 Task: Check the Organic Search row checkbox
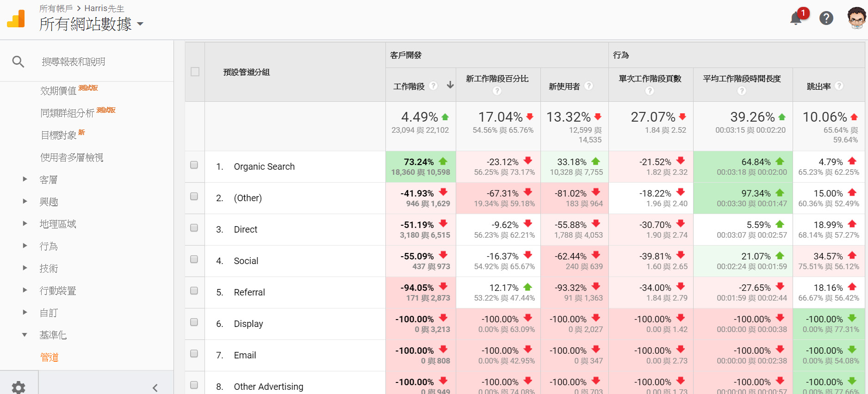click(x=194, y=165)
